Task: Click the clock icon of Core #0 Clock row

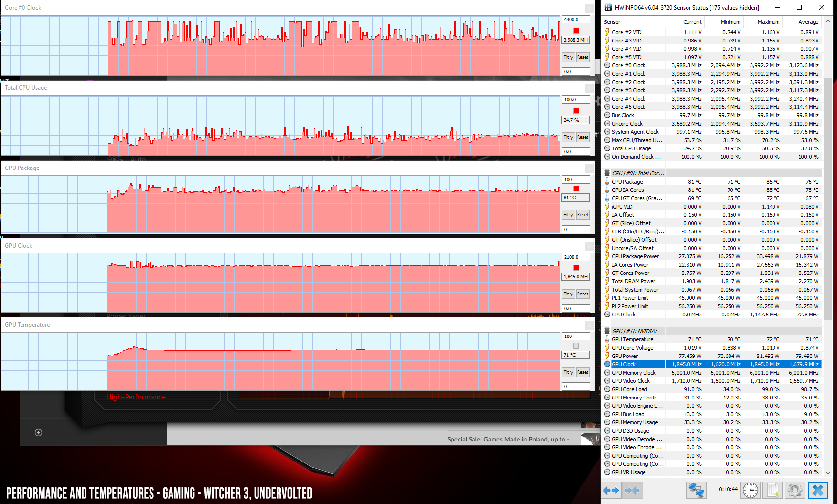Action: click(607, 65)
